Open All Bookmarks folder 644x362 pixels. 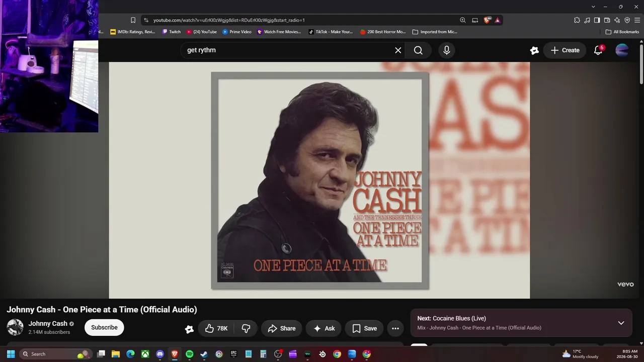622,32
